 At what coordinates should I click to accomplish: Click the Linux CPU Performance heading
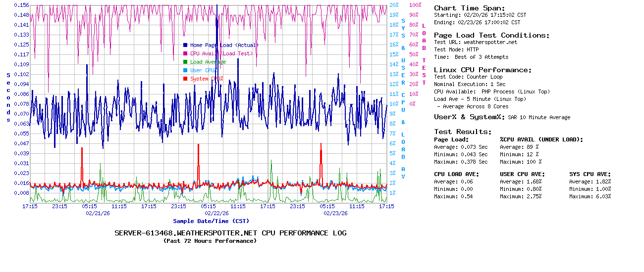pos(483,70)
